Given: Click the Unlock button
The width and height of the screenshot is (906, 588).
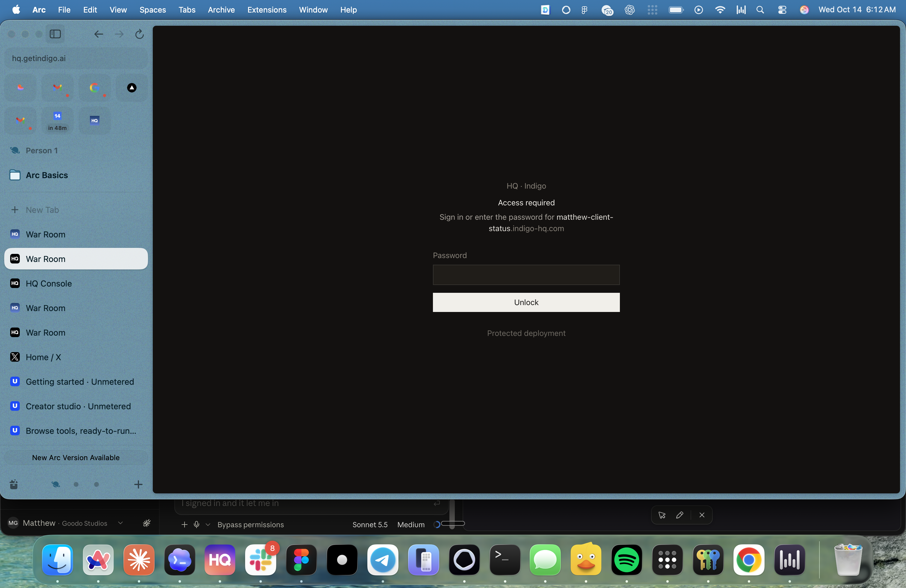Looking at the screenshot, I should pyautogui.click(x=526, y=302).
